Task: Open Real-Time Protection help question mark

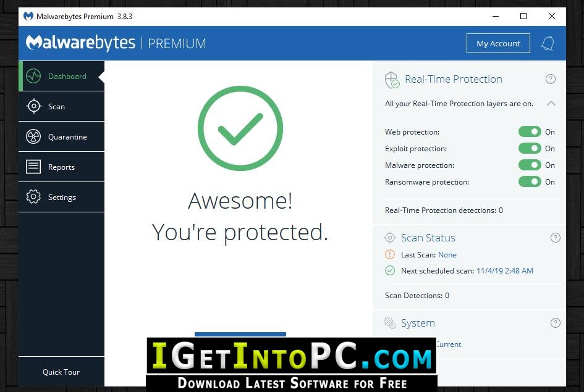Action: click(x=551, y=79)
